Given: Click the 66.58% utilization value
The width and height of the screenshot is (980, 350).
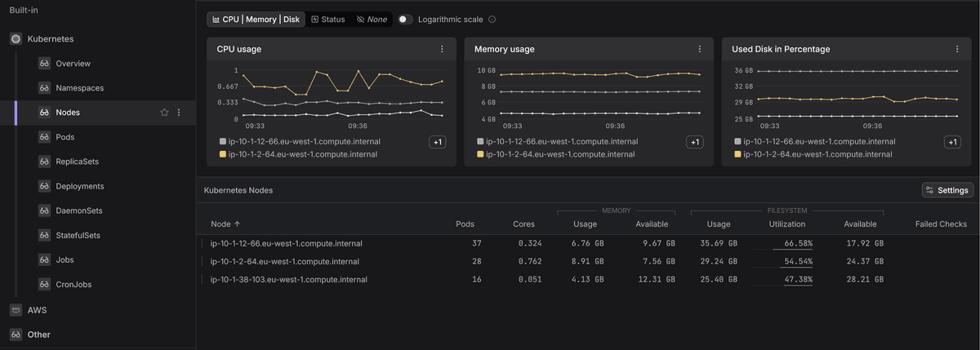Looking at the screenshot, I should [798, 243].
